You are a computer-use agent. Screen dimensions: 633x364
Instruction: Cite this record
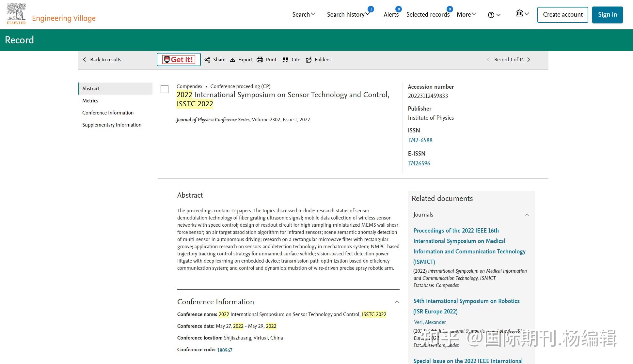(291, 59)
